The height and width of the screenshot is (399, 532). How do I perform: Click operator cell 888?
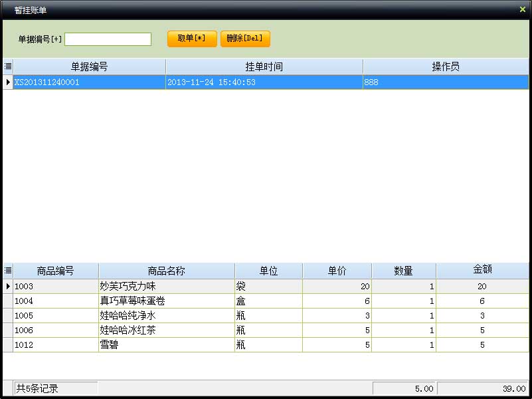446,82
